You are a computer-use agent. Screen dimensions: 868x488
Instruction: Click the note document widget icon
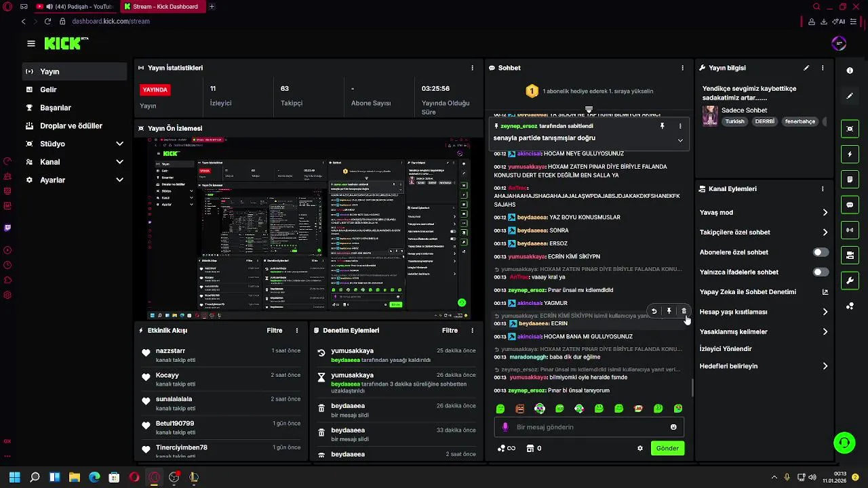[850, 179]
